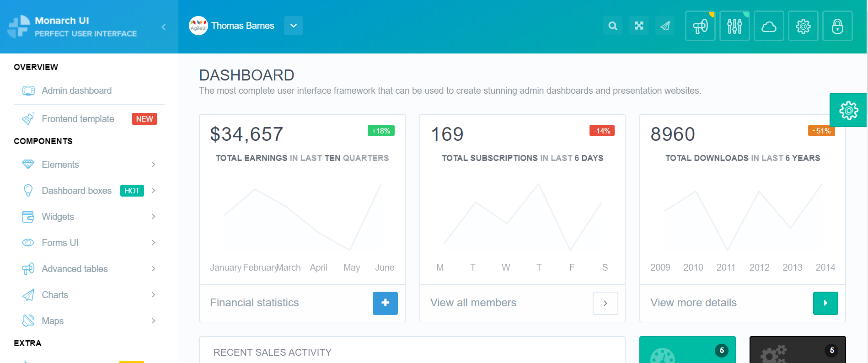
Task: Open the search icon in header
Action: pos(613,26)
